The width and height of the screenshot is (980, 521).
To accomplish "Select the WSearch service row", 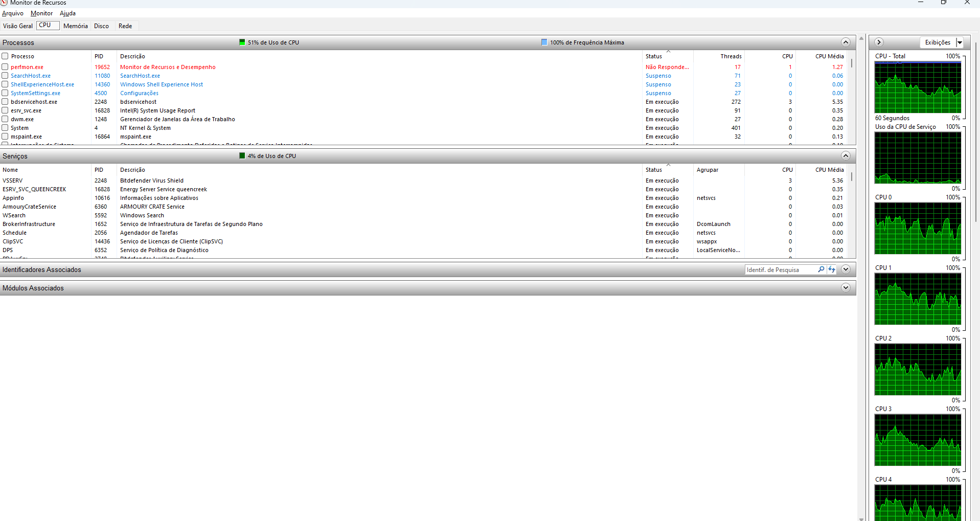I will pyautogui.click(x=423, y=215).
